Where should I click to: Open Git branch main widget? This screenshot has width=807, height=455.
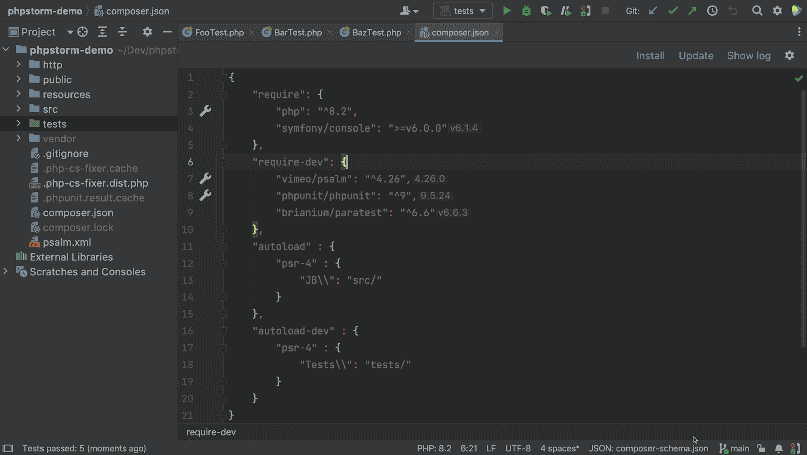(734, 448)
